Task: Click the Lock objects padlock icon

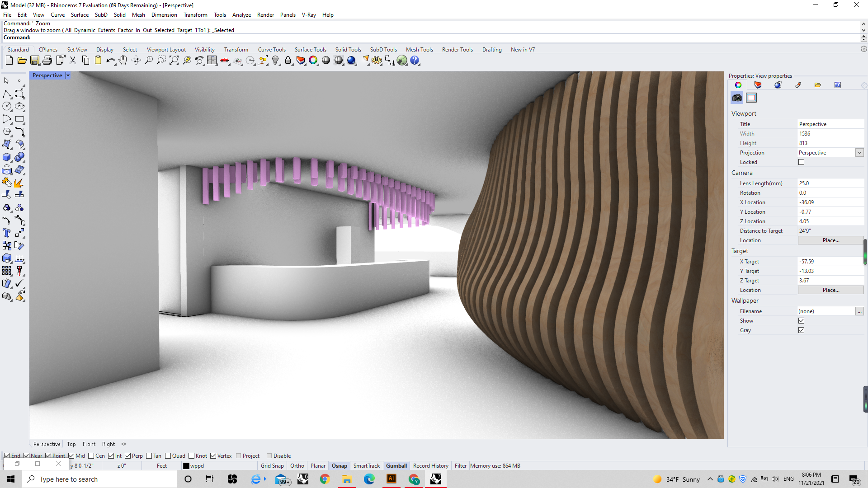Action: [x=288, y=61]
